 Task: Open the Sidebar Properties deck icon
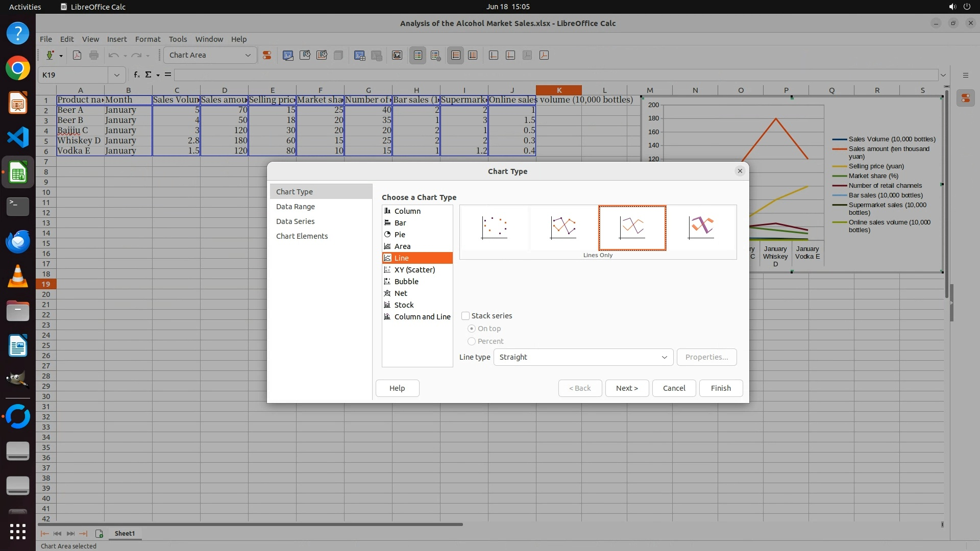pyautogui.click(x=965, y=98)
